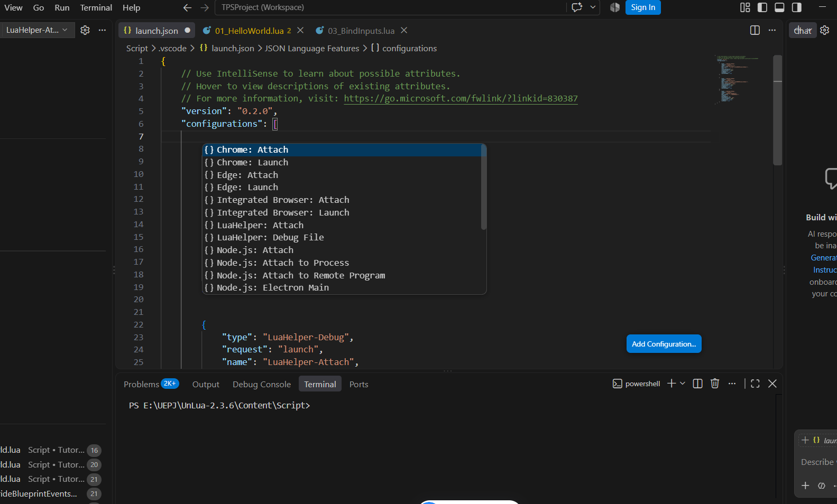Select the powershell terminal profile
Image resolution: width=837 pixels, height=504 pixels.
[636, 384]
